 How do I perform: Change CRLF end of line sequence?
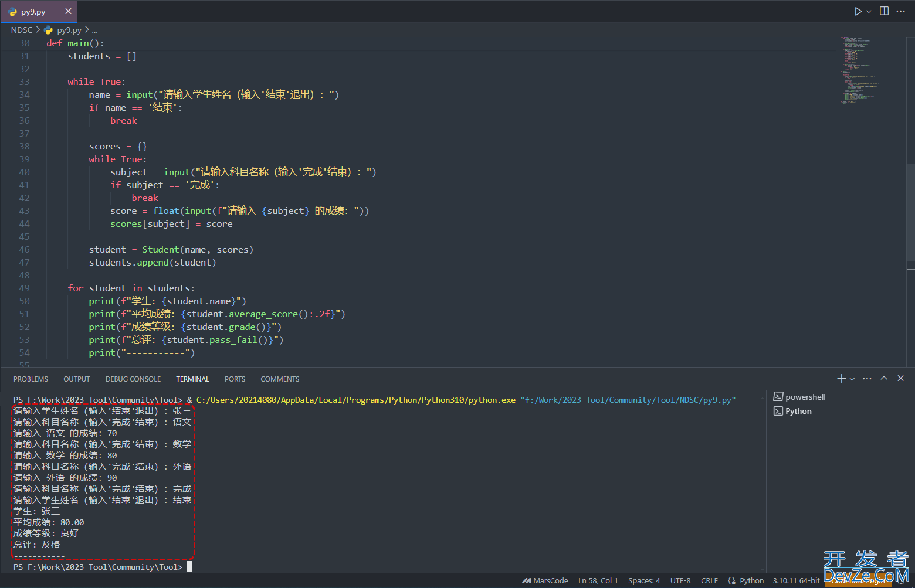coord(709,580)
